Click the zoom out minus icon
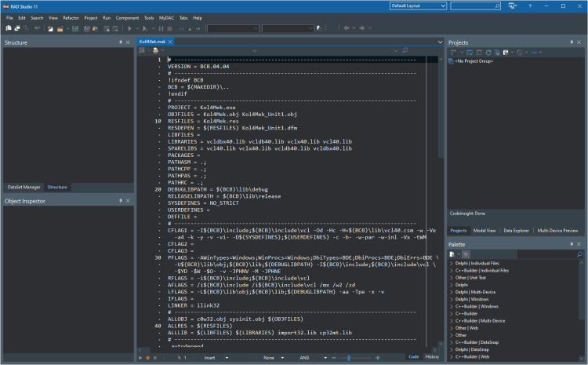The height and width of the screenshot is (365, 588). pyautogui.click(x=334, y=358)
